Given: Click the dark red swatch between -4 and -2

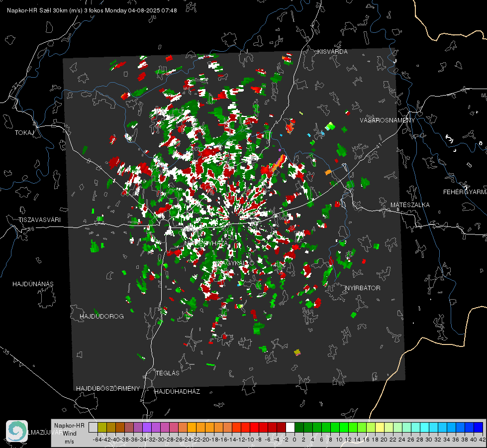Looking at the screenshot, I should [x=281, y=427].
